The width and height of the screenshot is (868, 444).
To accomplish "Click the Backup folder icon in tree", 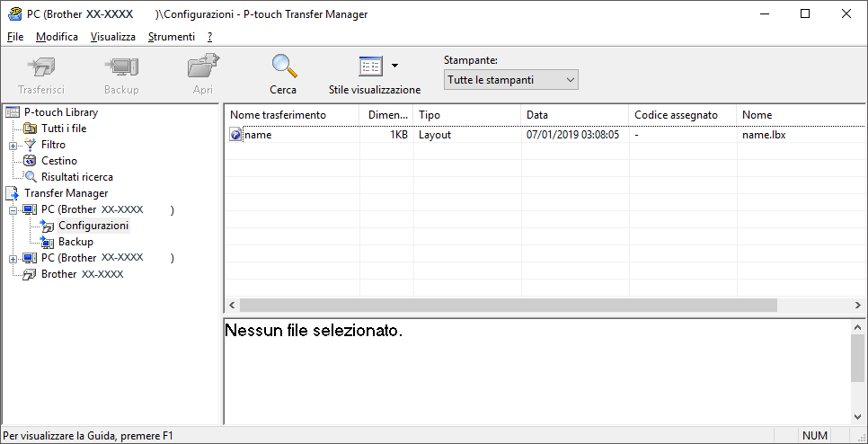I will tap(48, 242).
